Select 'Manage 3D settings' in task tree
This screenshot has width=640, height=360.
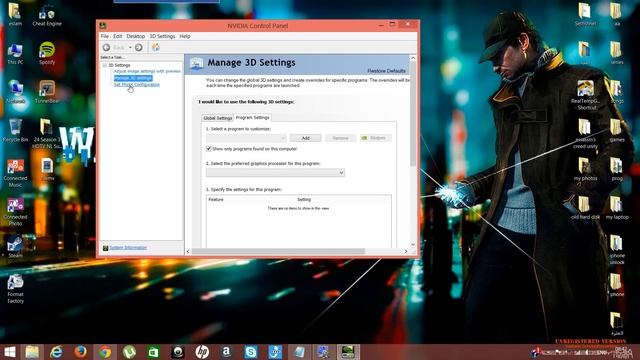[x=133, y=78]
